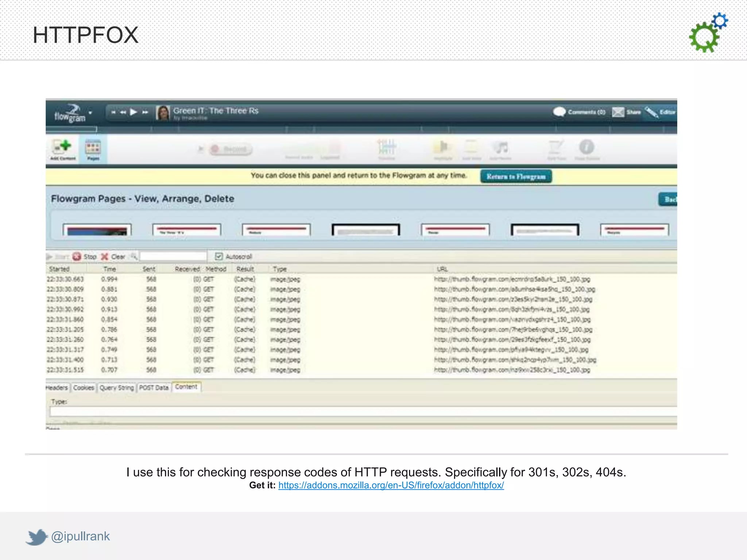This screenshot has height=560, width=747.
Task: Sort by the Sent column header
Action: (x=149, y=269)
